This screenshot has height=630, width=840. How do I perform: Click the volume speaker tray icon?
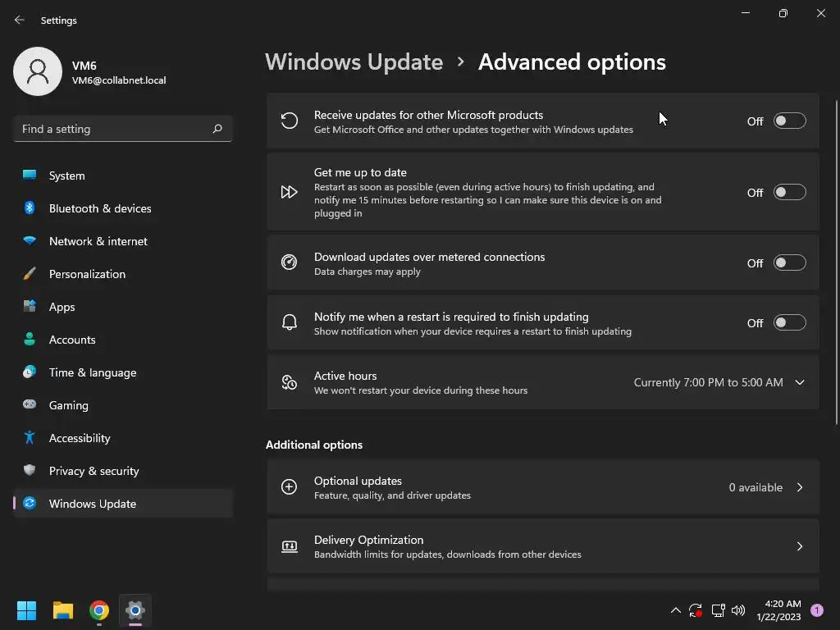point(738,610)
